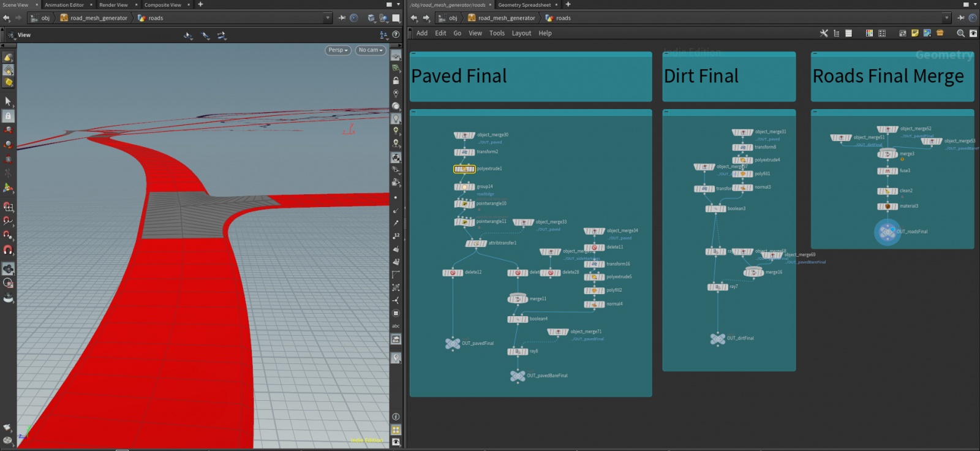Toggle the Scene View pane pin

tap(342, 18)
